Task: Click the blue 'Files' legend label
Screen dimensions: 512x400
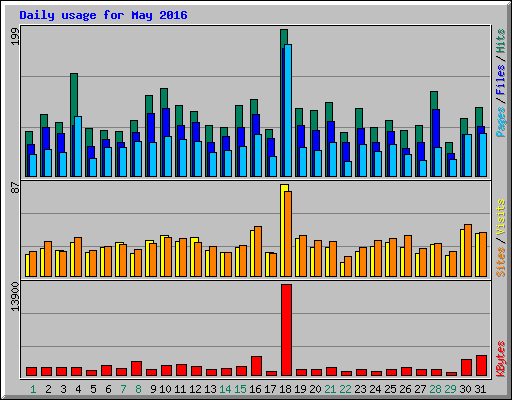Action: (x=500, y=79)
